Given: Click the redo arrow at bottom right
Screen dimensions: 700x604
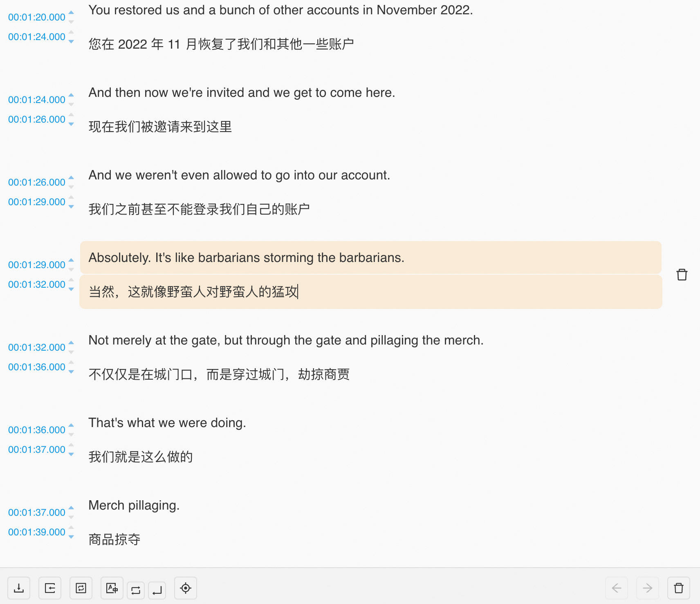Looking at the screenshot, I should pyautogui.click(x=647, y=588).
